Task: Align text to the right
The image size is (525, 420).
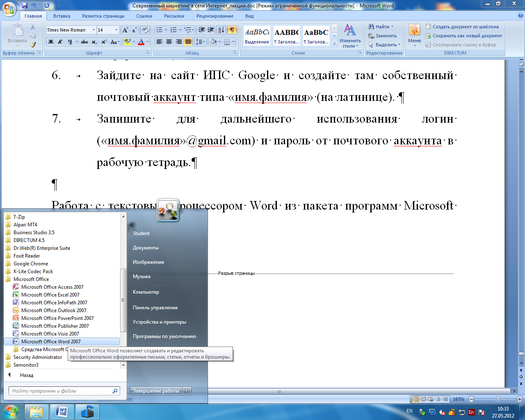Action: [178, 42]
